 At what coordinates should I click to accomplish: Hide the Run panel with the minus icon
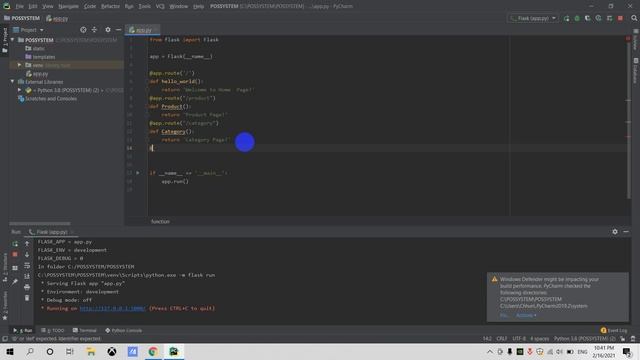click(626, 232)
